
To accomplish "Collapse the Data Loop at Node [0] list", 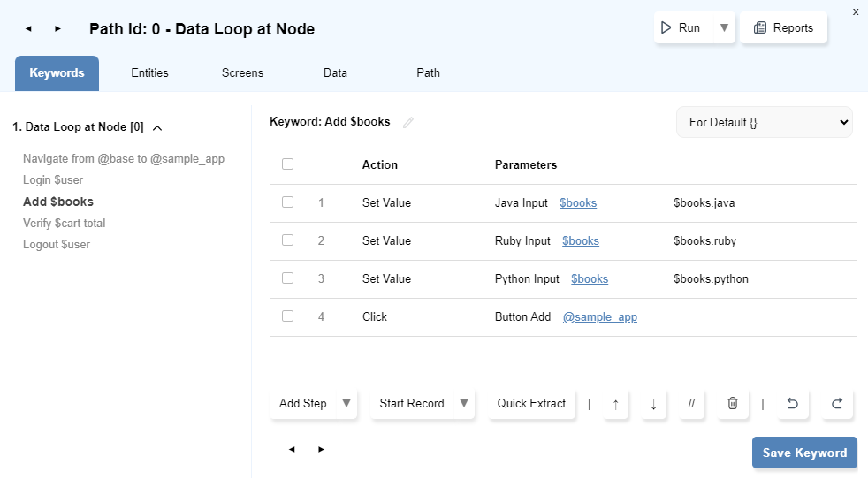I will [x=157, y=127].
